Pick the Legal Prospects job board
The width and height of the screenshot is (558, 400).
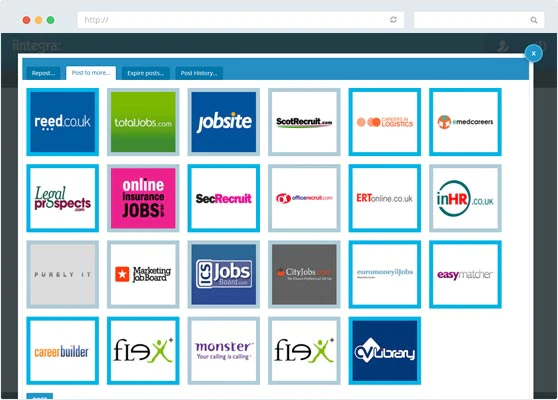63,198
